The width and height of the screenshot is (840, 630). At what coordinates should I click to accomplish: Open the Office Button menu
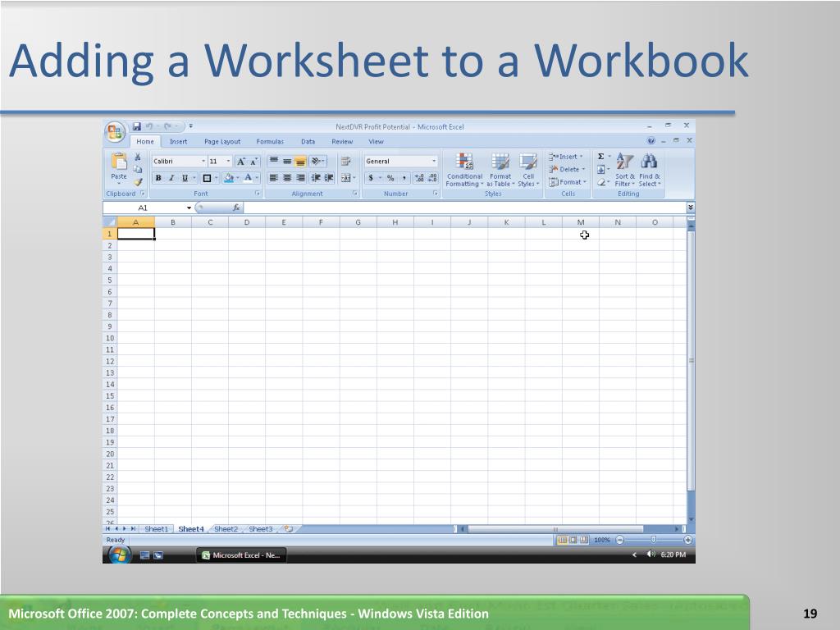pos(115,132)
